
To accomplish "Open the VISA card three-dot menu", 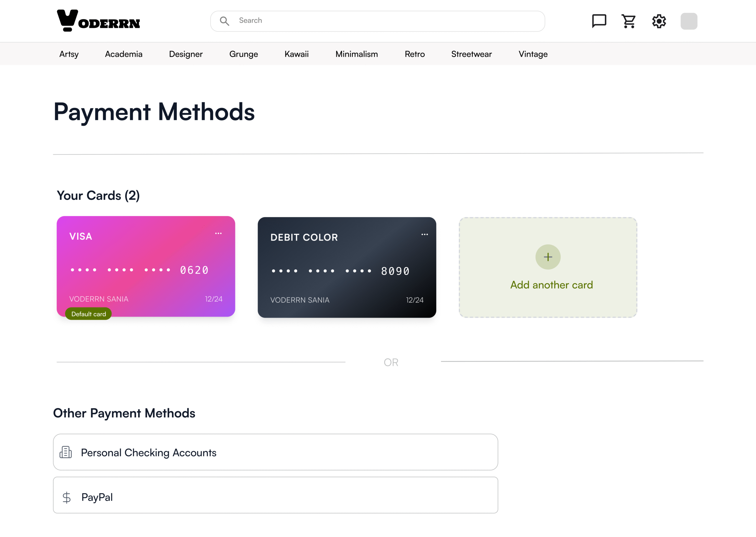I will [218, 233].
